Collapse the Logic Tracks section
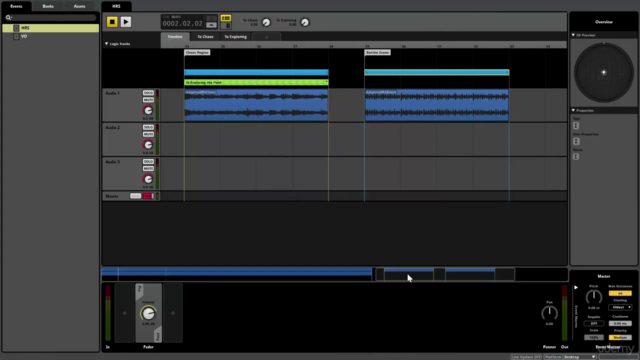This screenshot has height=360, width=640. click(x=107, y=44)
